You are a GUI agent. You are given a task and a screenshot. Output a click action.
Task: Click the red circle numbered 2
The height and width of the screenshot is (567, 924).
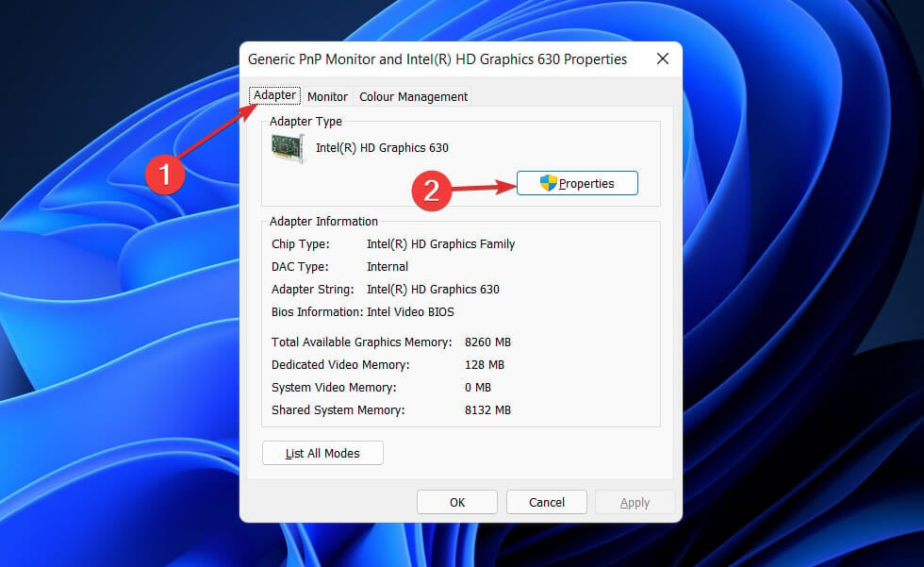click(432, 191)
